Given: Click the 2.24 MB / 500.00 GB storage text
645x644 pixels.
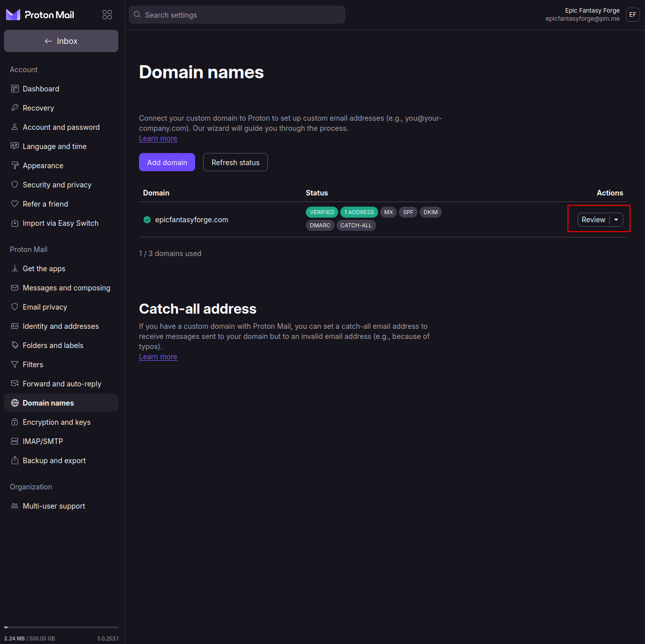Looking at the screenshot, I should coord(29,638).
